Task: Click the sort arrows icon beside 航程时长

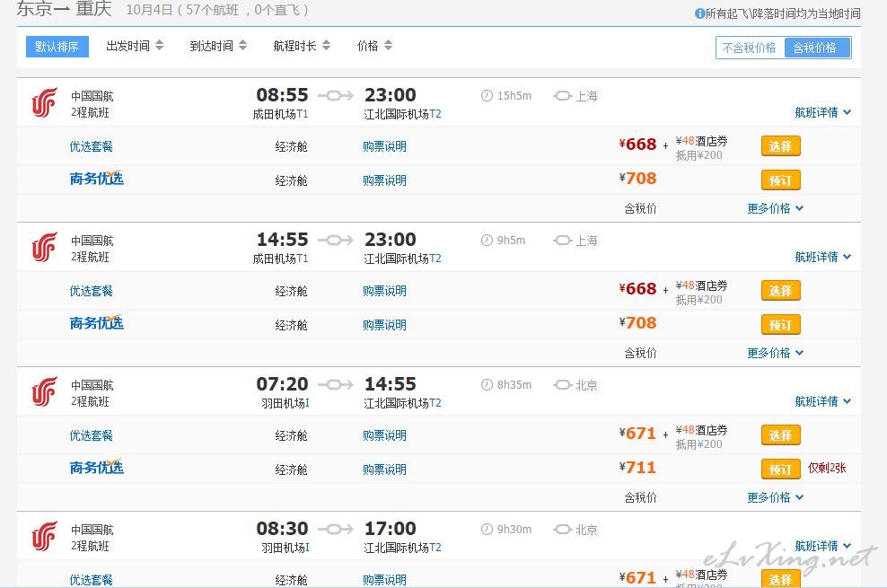Action: pyautogui.click(x=327, y=45)
